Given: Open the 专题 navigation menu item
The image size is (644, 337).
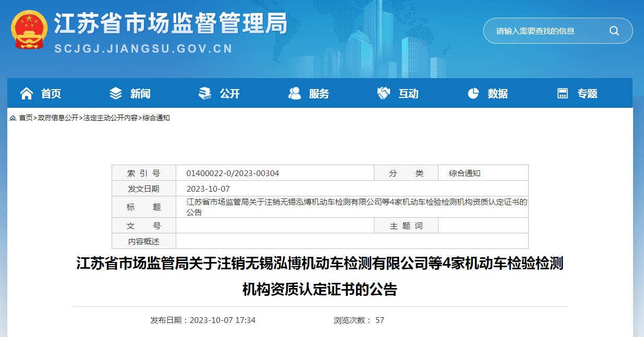Looking at the screenshot, I should [587, 94].
